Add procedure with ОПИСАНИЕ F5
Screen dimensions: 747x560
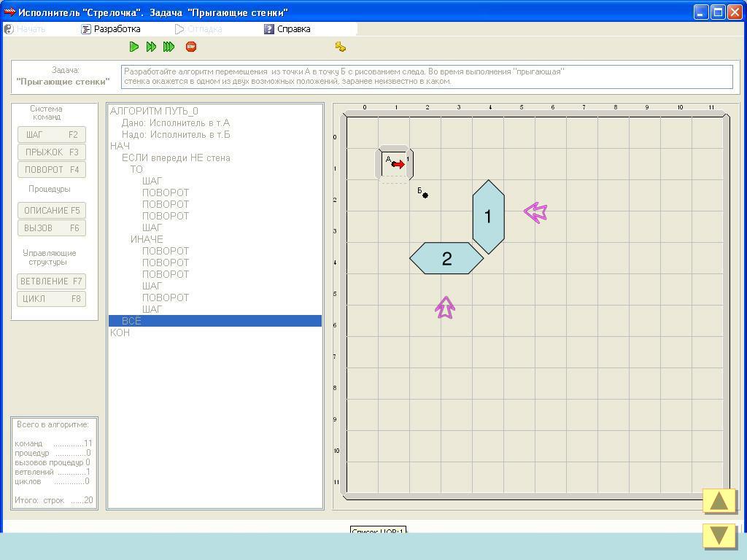click(x=52, y=211)
